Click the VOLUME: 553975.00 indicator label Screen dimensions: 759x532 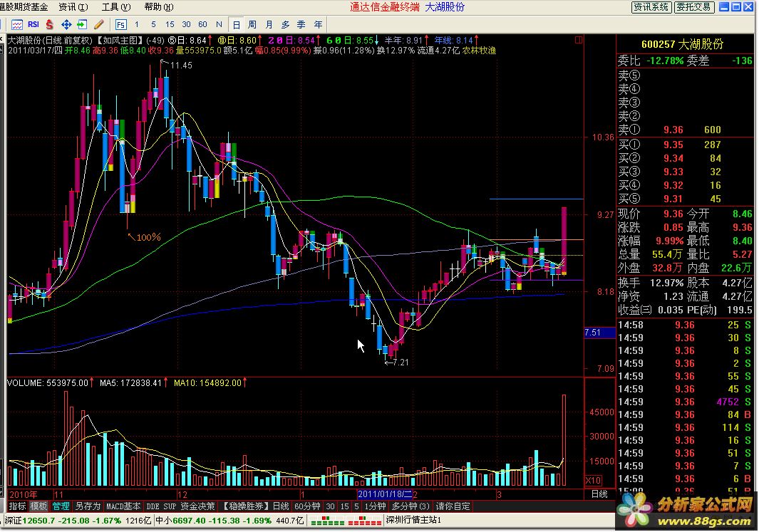[x=48, y=383]
